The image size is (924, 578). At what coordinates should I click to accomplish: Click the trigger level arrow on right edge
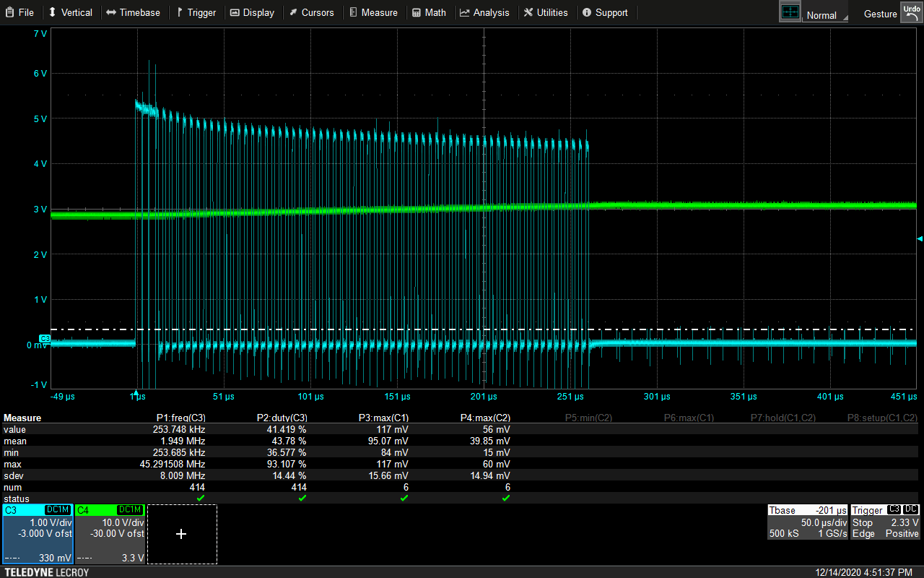(919, 238)
